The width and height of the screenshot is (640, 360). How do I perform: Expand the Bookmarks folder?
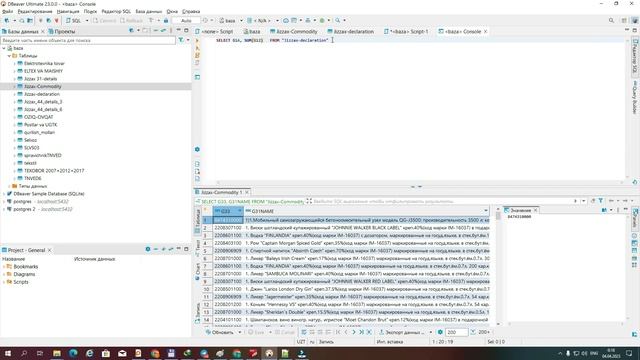(4, 267)
